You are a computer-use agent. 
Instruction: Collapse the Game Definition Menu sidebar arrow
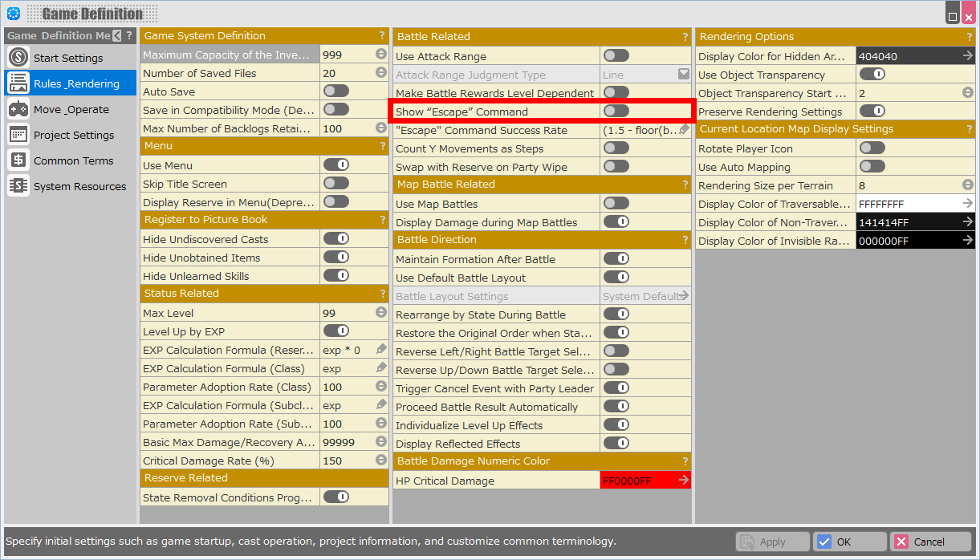point(117,35)
